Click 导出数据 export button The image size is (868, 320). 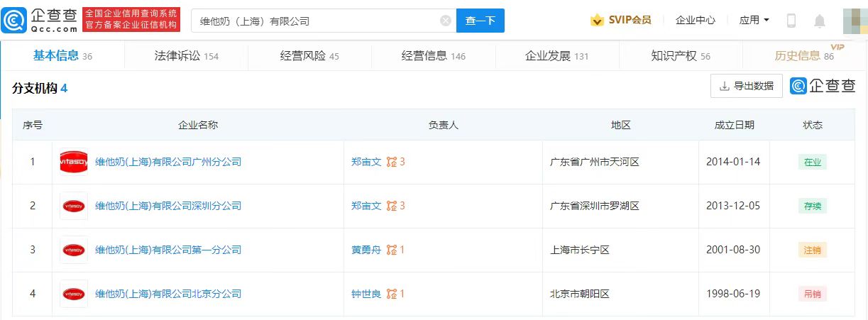(x=747, y=86)
